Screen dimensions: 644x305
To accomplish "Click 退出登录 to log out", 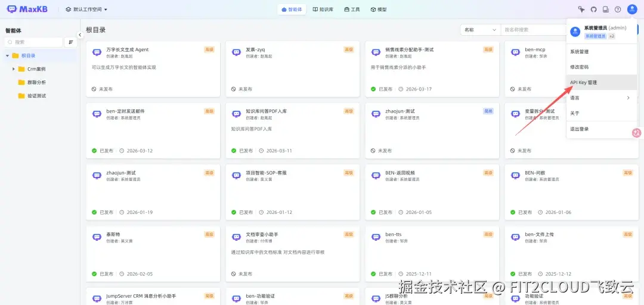I will click(x=601, y=129).
